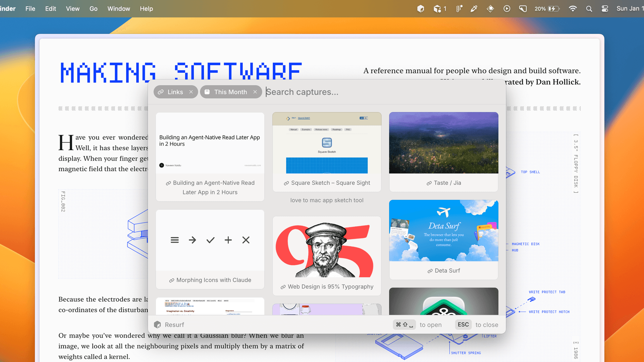This screenshot has height=362, width=644.
Task: Open the Go menu
Action: click(x=93, y=9)
